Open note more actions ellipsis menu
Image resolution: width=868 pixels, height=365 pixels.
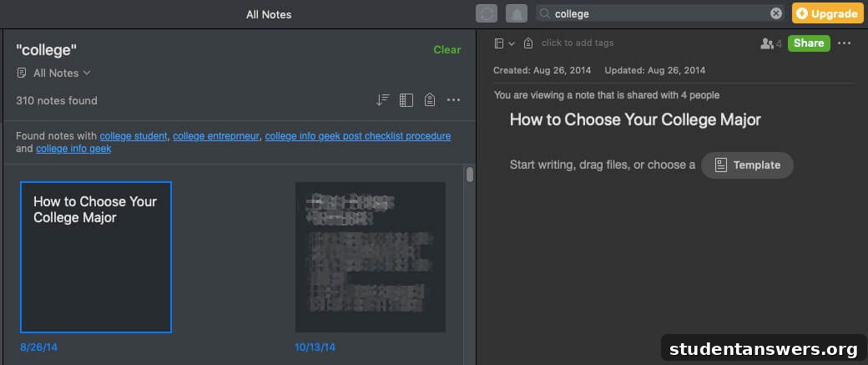[x=844, y=43]
